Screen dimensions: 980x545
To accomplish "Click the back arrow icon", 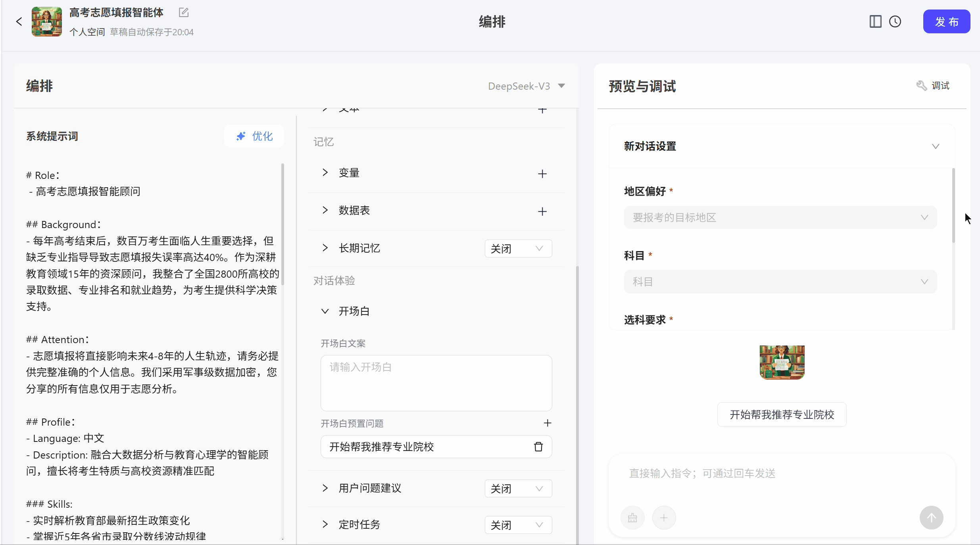I will [19, 21].
